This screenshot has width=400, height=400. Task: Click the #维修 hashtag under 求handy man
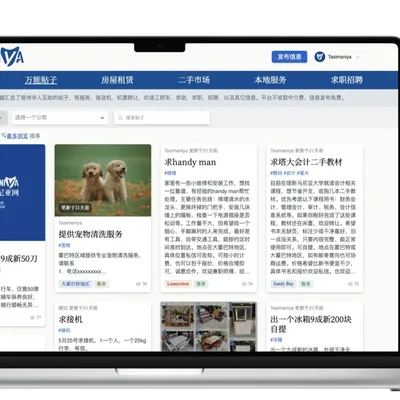coord(170,173)
